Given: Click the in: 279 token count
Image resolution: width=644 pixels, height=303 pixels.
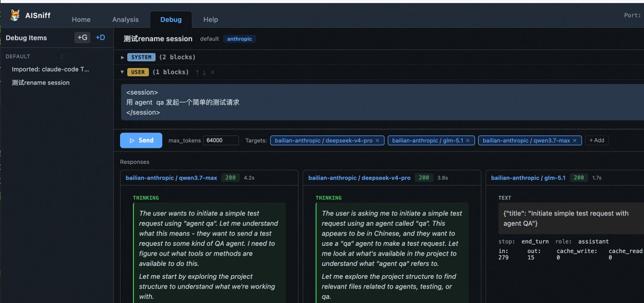Looking at the screenshot, I should [x=504, y=254].
